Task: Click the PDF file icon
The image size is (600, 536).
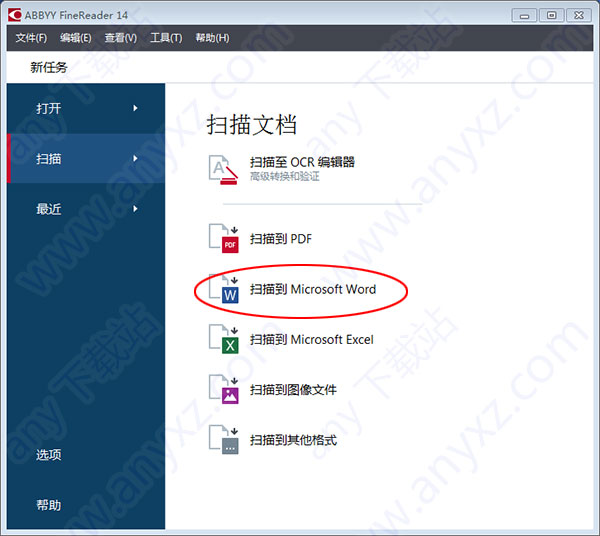Action: (223, 238)
